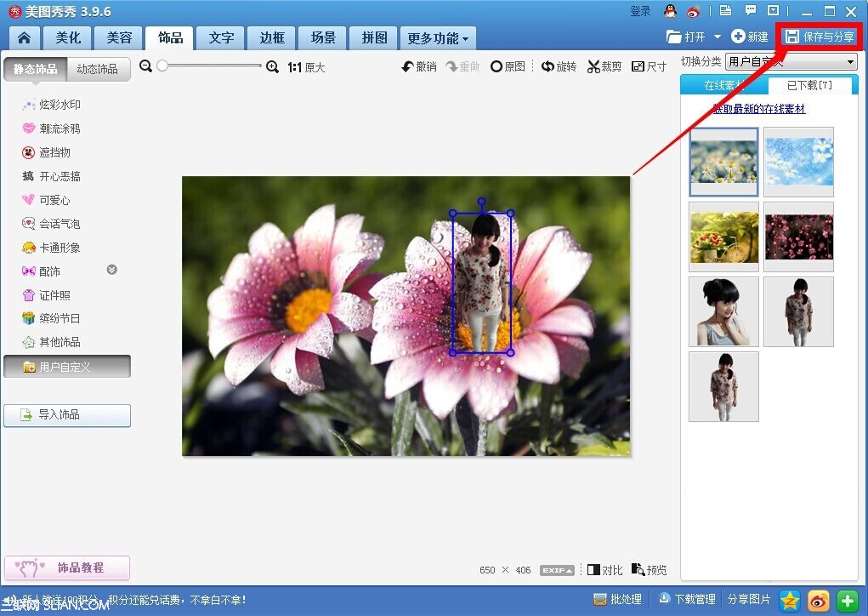Select the dark pink blossoms thumbnail
Image resolution: width=868 pixels, height=616 pixels.
coord(798,237)
